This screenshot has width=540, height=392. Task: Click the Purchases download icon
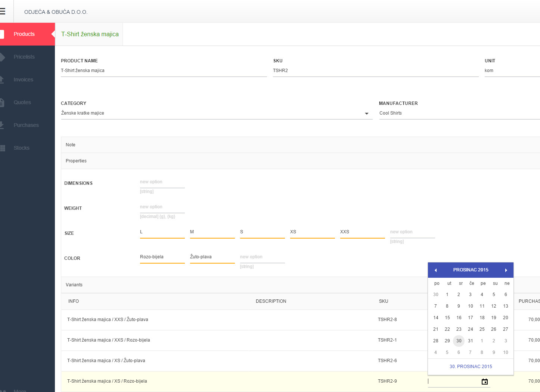[x=2, y=125]
